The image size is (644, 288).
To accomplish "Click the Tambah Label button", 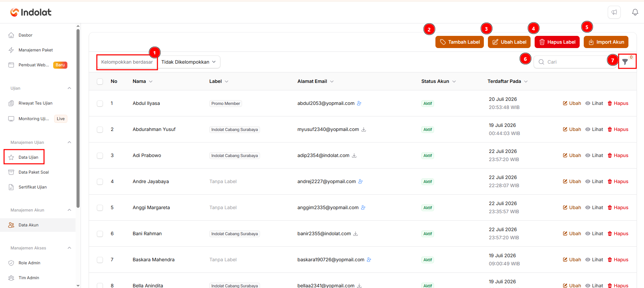I will 459,42.
